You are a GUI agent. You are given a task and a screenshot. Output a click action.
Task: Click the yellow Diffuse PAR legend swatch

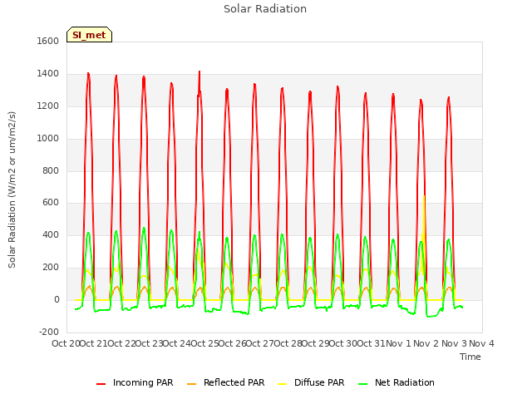point(282,384)
